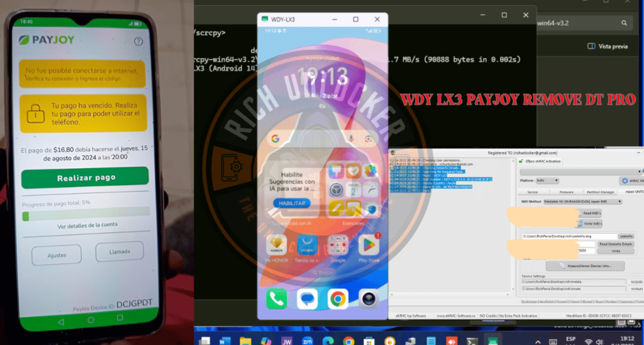Click the oeminfo.img path field
Screen dimensions: 644x345
[569, 237]
